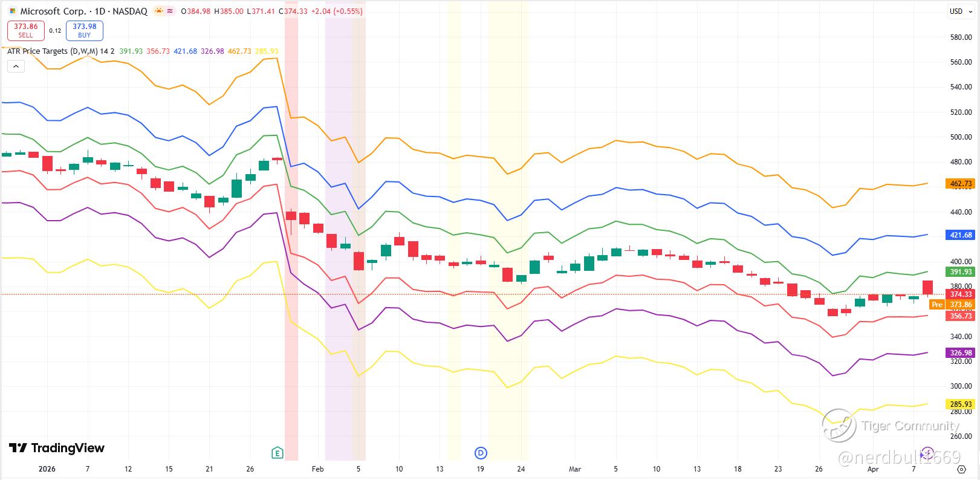980x480 pixels.
Task: Click the 24 date label on time axis
Action: tap(521, 469)
